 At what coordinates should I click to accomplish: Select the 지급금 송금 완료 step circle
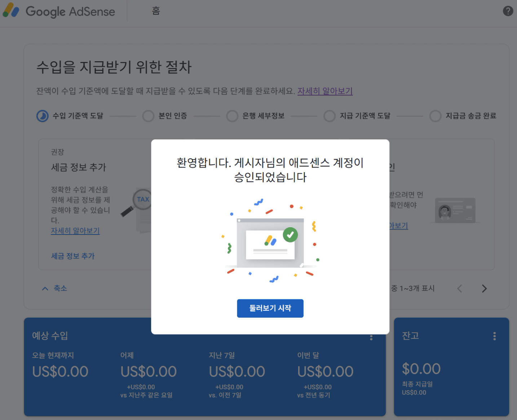[x=435, y=116]
